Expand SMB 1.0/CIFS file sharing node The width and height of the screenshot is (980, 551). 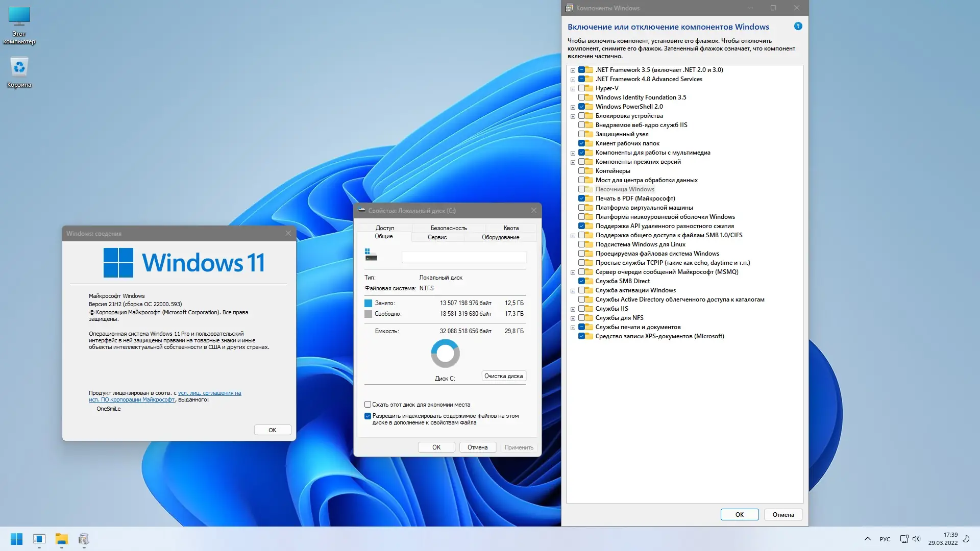pyautogui.click(x=573, y=236)
